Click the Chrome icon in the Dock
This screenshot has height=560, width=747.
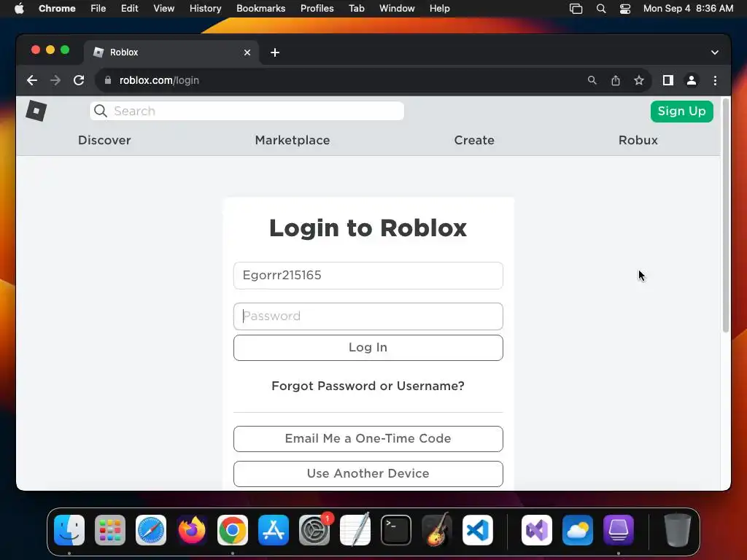[233, 530]
